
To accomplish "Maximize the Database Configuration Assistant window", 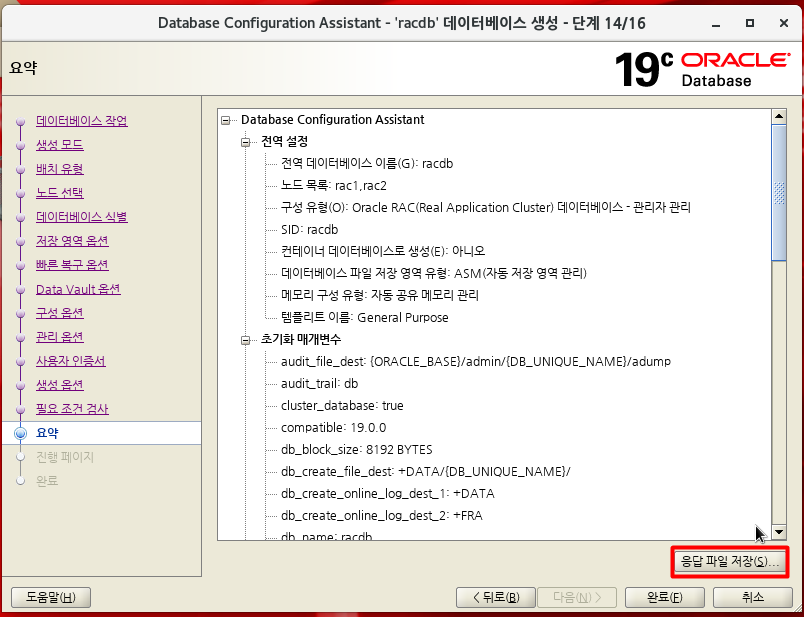I will tap(750, 23).
